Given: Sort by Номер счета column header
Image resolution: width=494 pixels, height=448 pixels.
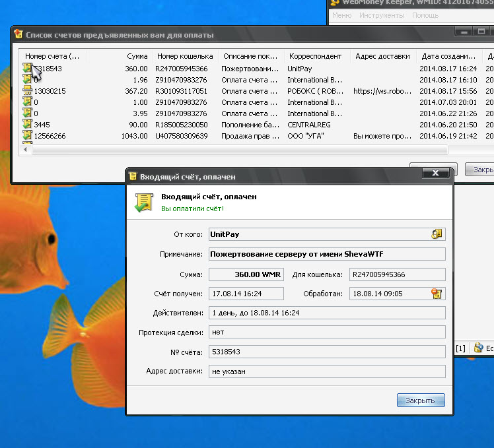Looking at the screenshot, I should click(x=53, y=56).
